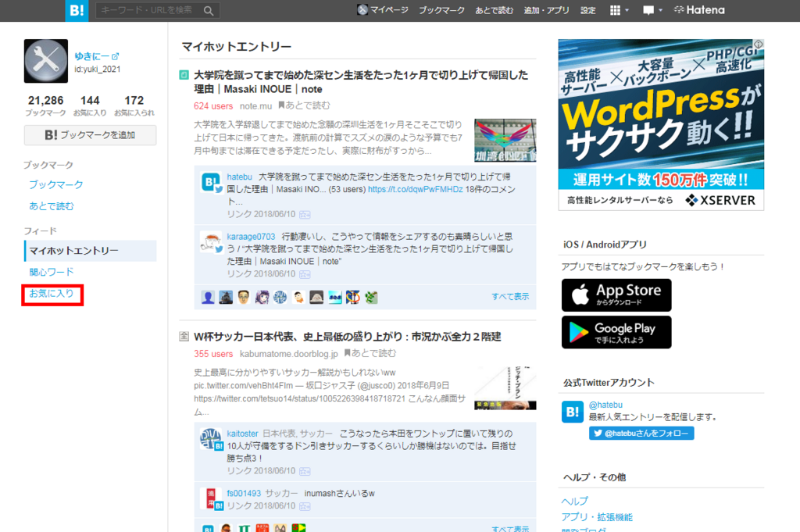Click the search magnifier icon

208,11
